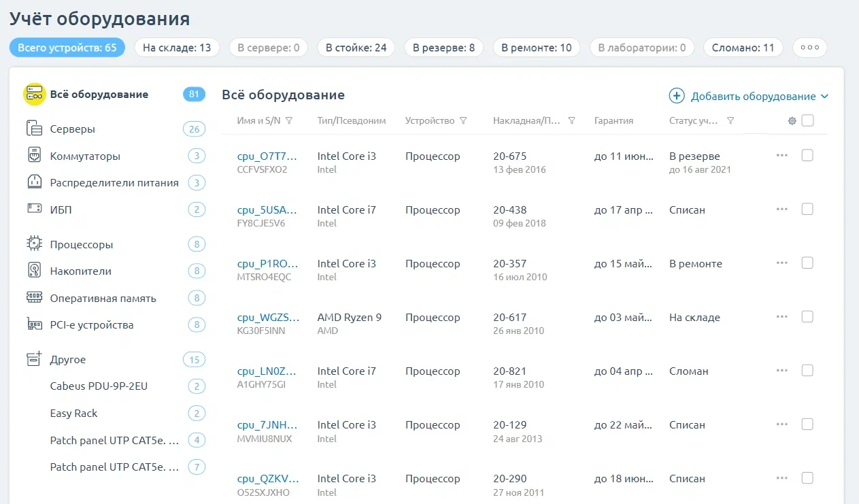Click the ИБП battery icon
Viewport: 859px width, 504px height.
pos(34,209)
